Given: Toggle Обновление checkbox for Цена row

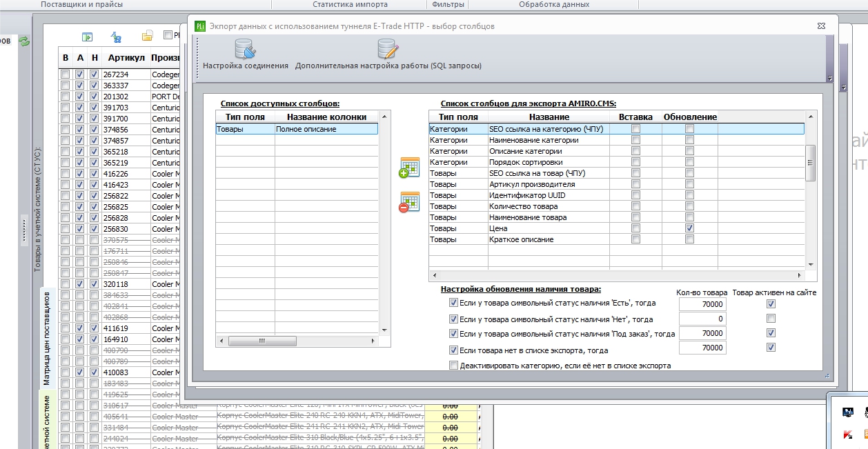Looking at the screenshot, I should [689, 228].
